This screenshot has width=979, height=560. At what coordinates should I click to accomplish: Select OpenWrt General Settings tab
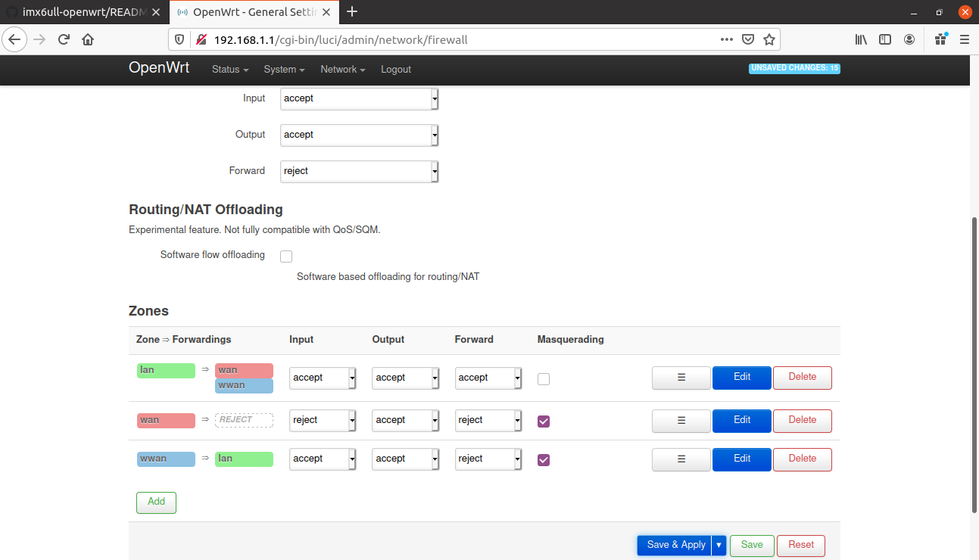click(x=254, y=12)
